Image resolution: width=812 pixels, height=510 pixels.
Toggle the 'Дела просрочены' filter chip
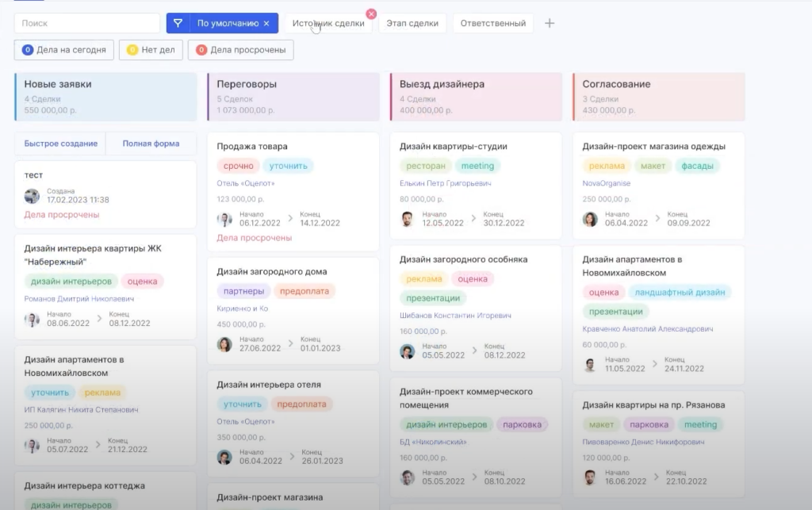[x=241, y=50]
